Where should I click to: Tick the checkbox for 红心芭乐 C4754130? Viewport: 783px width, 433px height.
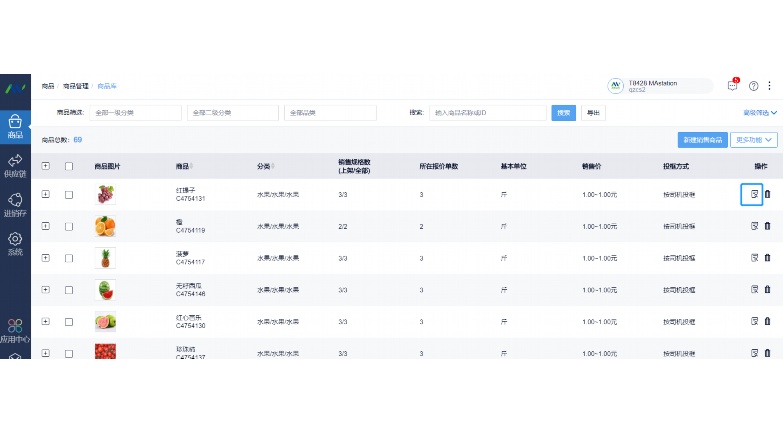(69, 322)
